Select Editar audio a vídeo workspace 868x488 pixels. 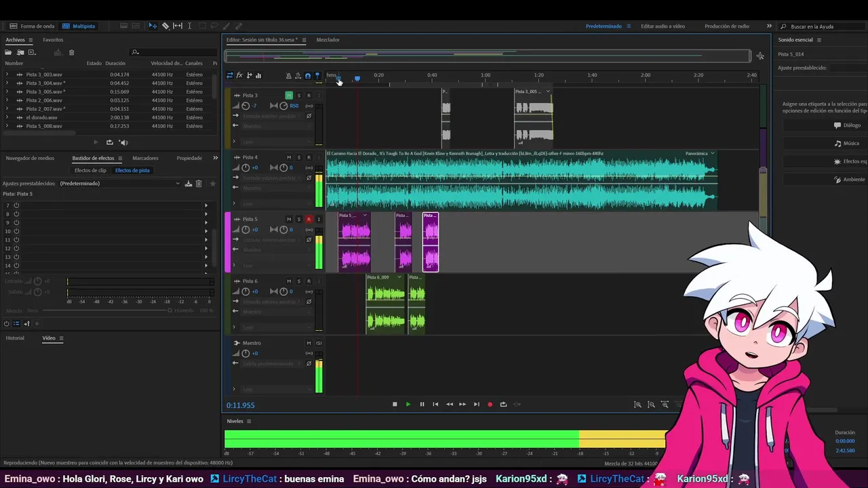663,26
